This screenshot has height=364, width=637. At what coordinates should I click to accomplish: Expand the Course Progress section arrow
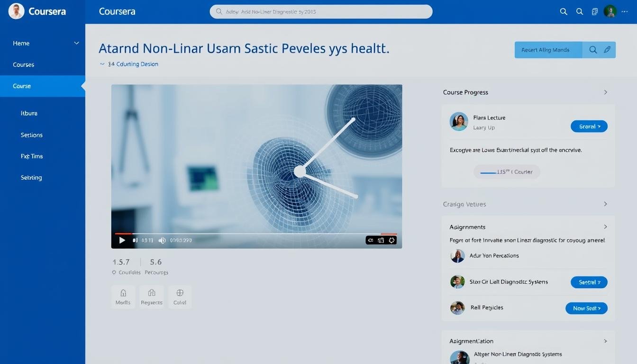(x=605, y=92)
